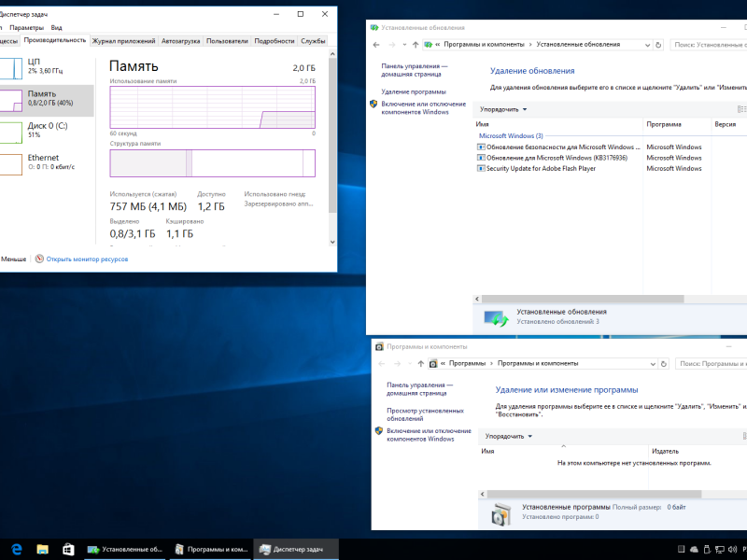This screenshot has width=747, height=560.
Task: Click the « breadcrumb chevron in Установленные обновления
Action: [x=437, y=45]
